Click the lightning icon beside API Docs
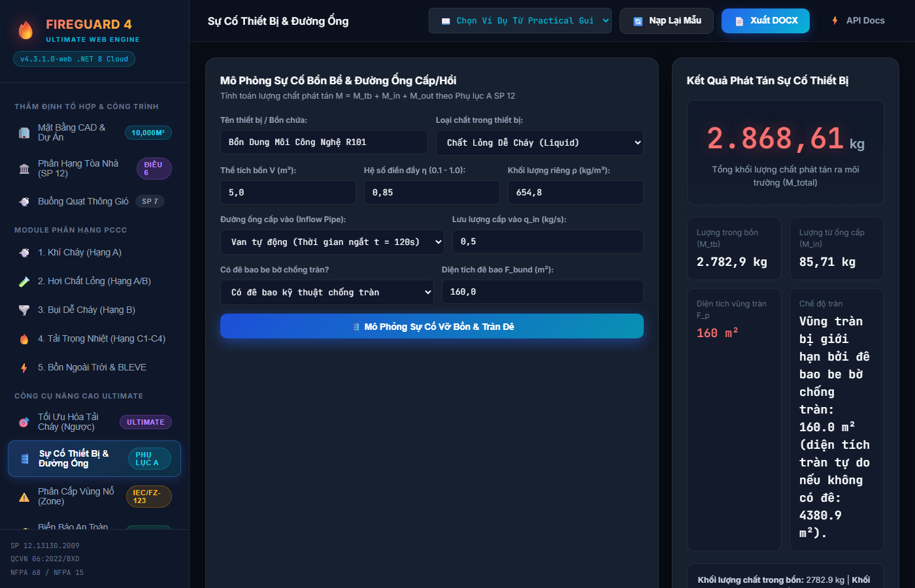 pyautogui.click(x=835, y=21)
